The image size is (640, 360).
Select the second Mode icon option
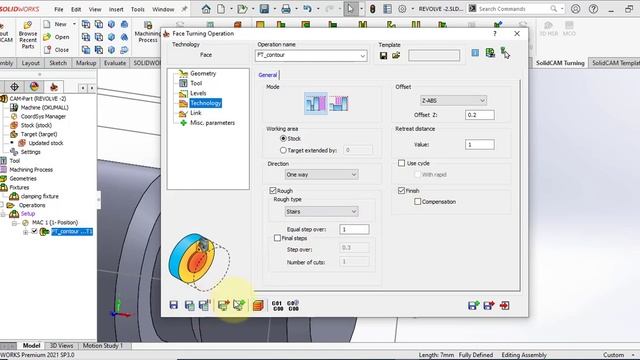coord(339,103)
